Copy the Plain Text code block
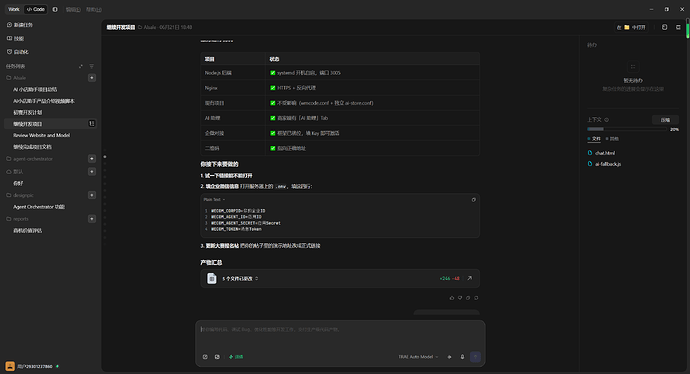The height and width of the screenshot is (374, 690). click(473, 200)
